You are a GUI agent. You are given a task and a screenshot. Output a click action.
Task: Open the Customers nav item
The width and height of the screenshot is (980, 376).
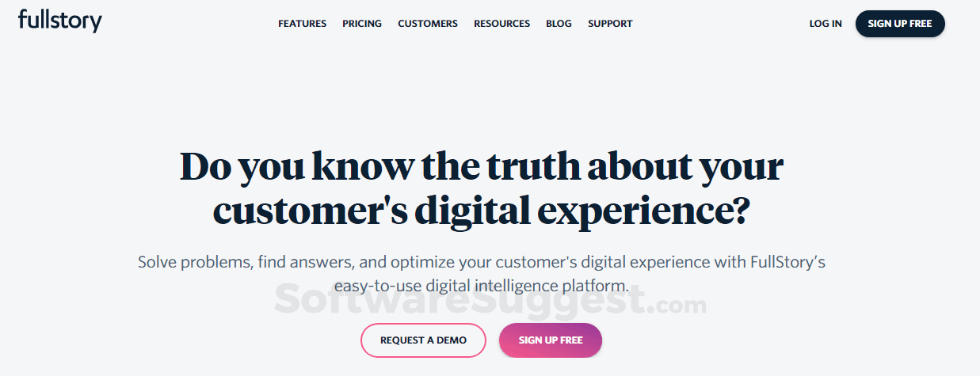pos(428,24)
